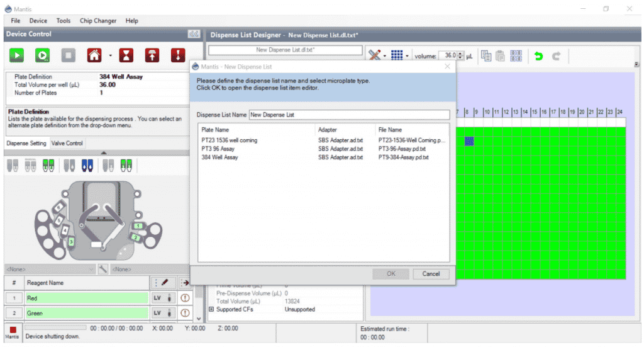Open the Chip Changer menu

[97, 21]
